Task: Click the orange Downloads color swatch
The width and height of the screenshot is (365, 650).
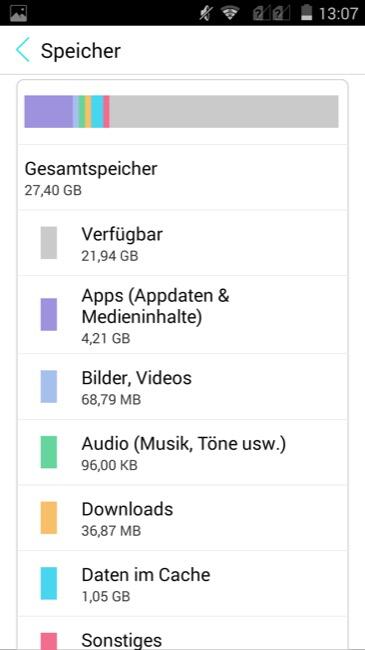Action: tap(49, 518)
